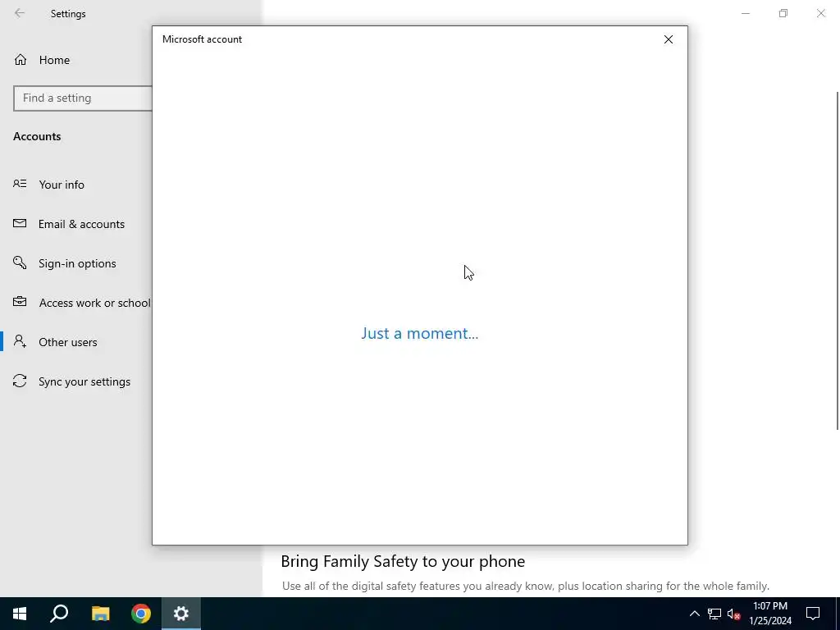840x630 pixels.
Task: Show hidden system tray icons
Action: point(694,614)
